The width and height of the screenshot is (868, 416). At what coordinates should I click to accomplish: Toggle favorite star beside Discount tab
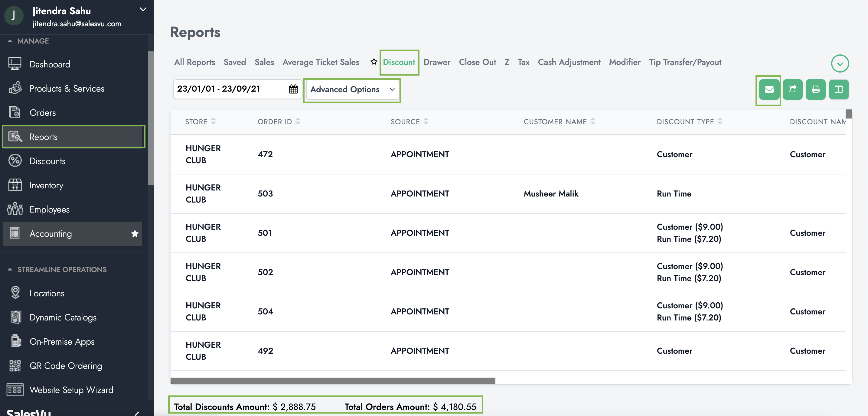373,62
